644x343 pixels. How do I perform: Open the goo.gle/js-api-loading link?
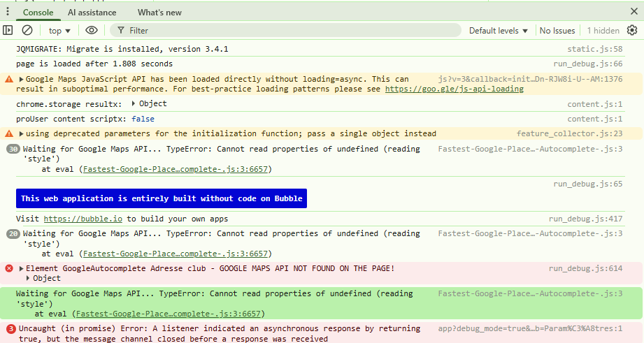pos(454,89)
